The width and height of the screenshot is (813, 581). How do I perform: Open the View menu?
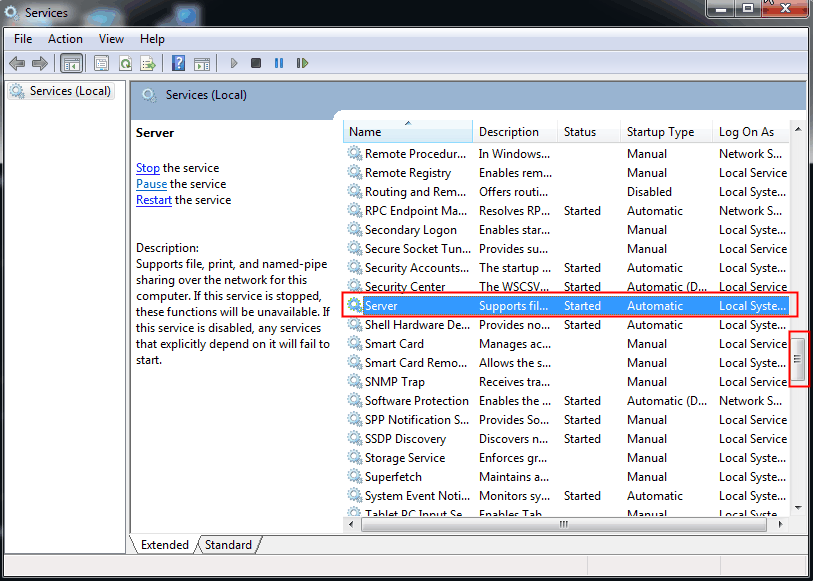click(111, 39)
